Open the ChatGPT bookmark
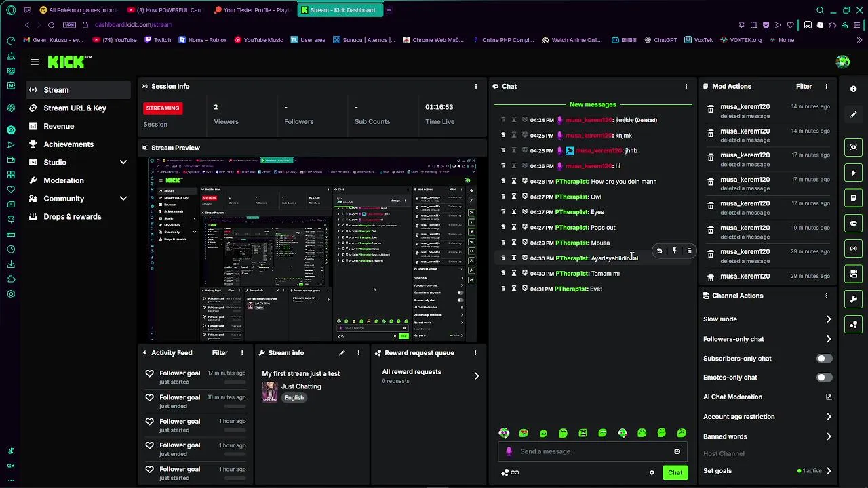Viewport: 868px width, 488px height. click(659, 40)
